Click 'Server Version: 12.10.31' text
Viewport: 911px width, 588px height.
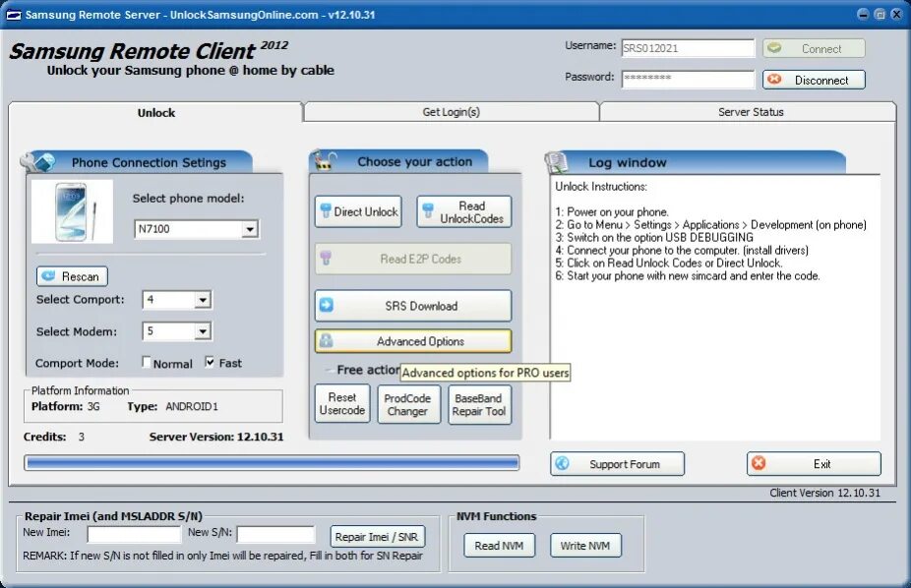pos(216,437)
